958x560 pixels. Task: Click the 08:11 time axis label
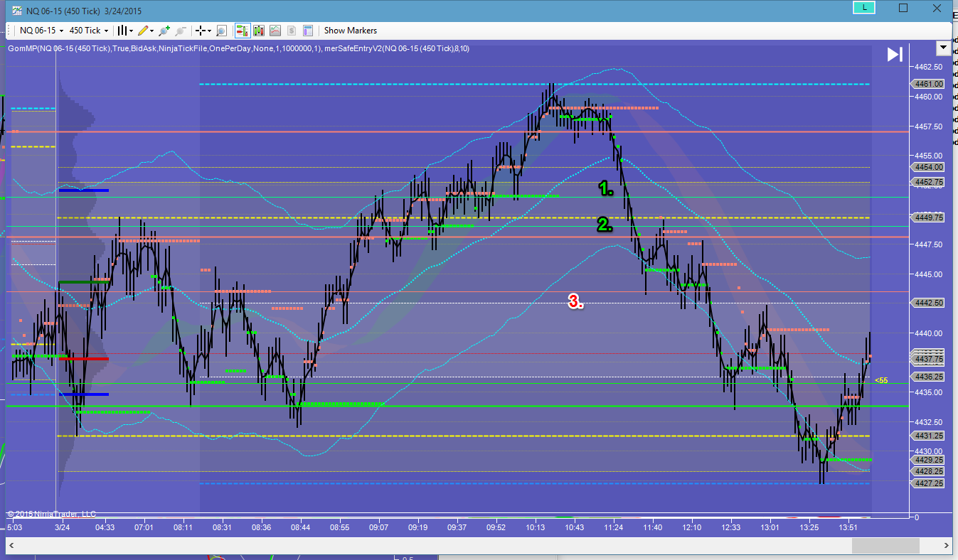click(183, 527)
